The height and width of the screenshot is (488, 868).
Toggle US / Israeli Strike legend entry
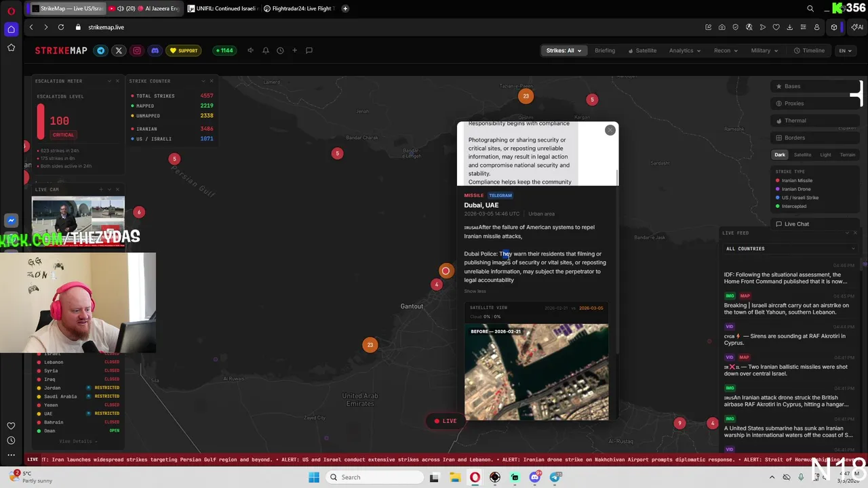(x=797, y=197)
